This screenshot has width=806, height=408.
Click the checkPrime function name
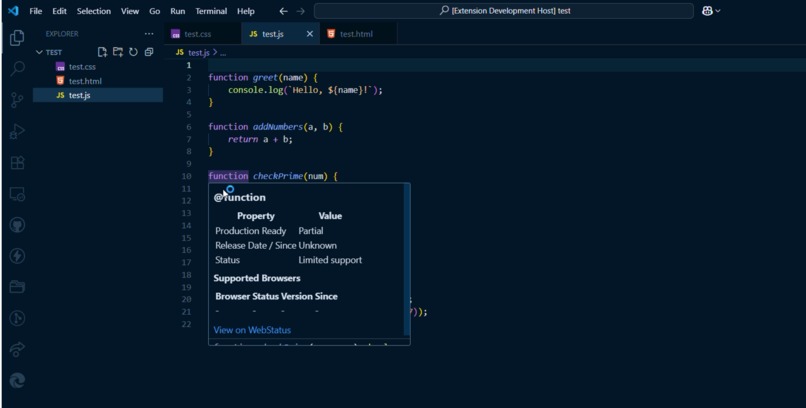click(278, 176)
